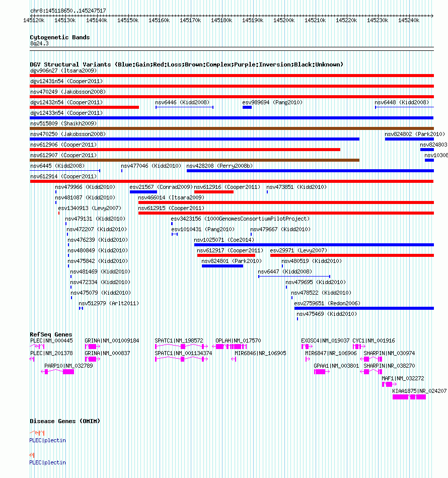
Task: Click the Cytogenetic Bands track title
Action: [60, 37]
